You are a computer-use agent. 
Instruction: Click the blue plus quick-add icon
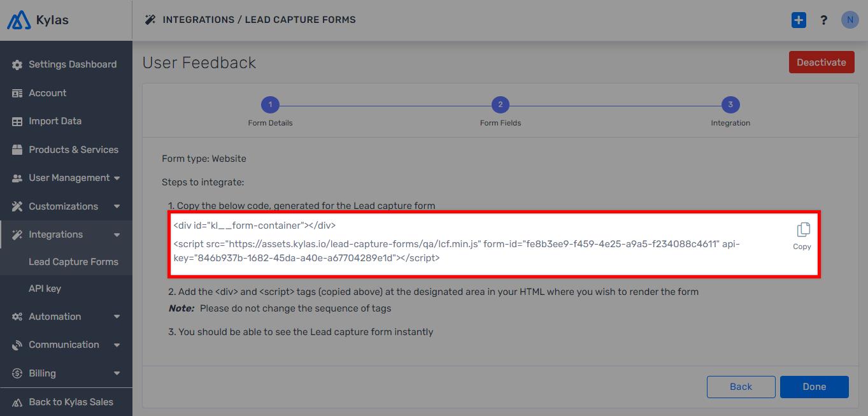point(799,20)
